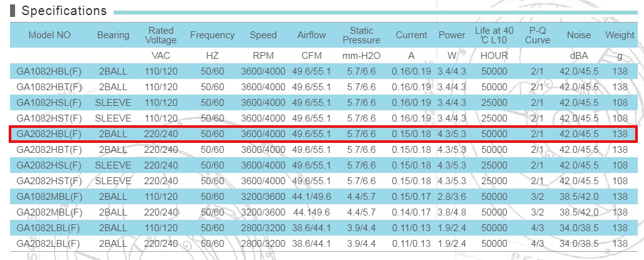This screenshot has width=644, height=260.
Task: Select model name GA2082MBL(F)
Action: coord(50,212)
